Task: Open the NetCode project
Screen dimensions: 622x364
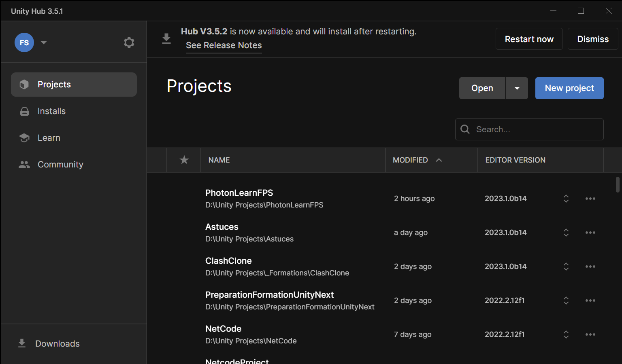Action: pyautogui.click(x=223, y=329)
